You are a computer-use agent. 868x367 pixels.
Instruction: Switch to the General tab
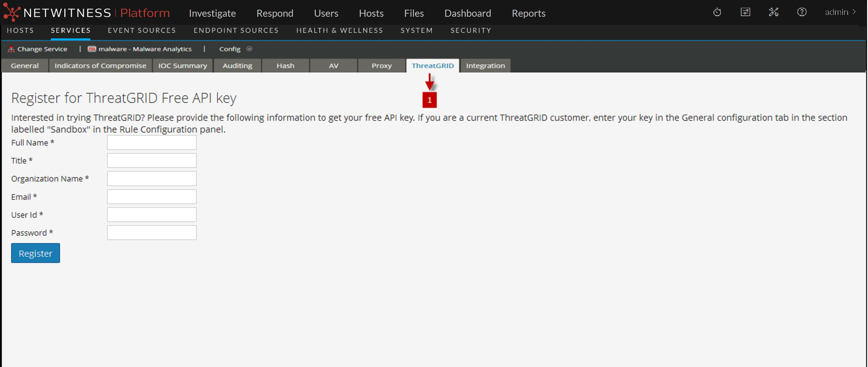tap(25, 65)
